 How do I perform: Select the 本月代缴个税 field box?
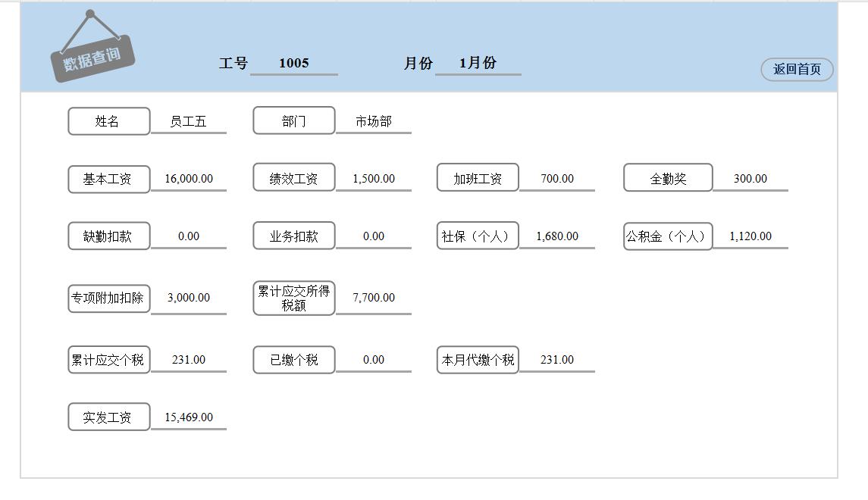[x=477, y=359]
